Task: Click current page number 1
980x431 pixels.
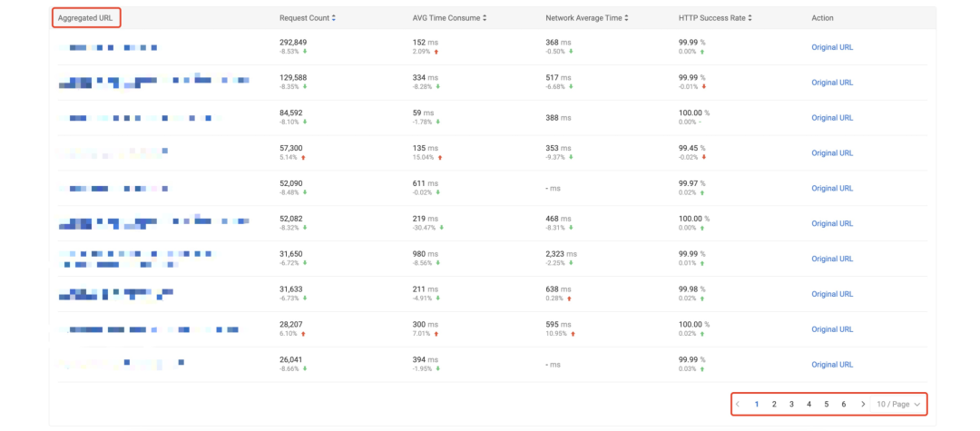Action: (757, 404)
